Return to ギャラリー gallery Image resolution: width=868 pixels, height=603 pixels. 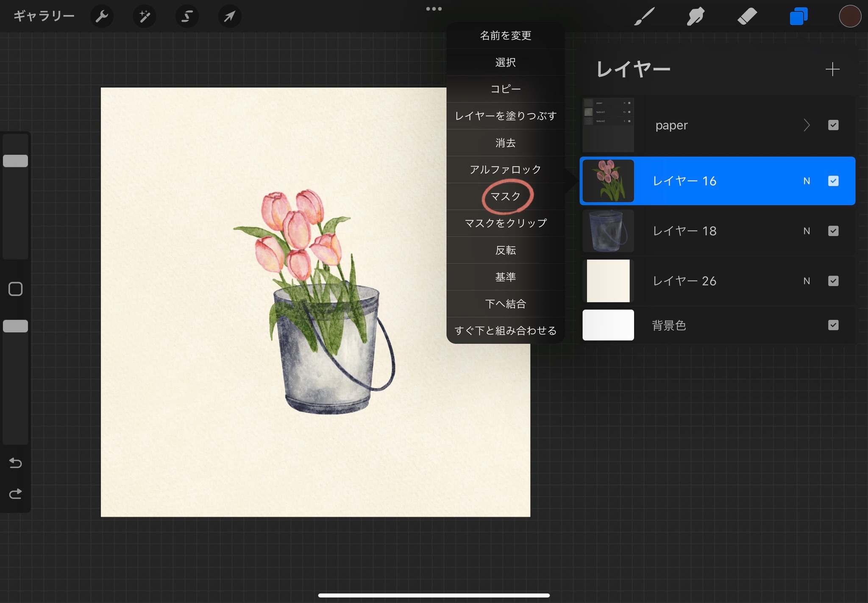coord(44,16)
